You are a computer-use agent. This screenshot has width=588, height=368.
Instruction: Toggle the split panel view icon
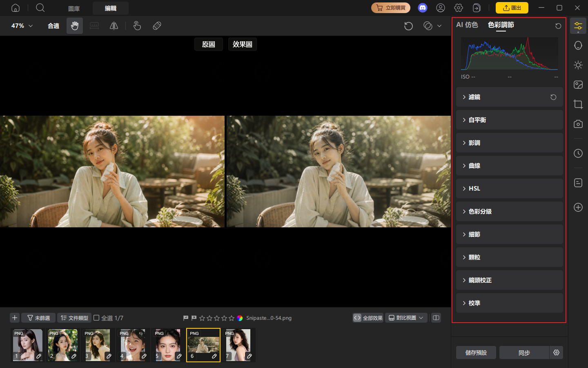pos(436,318)
